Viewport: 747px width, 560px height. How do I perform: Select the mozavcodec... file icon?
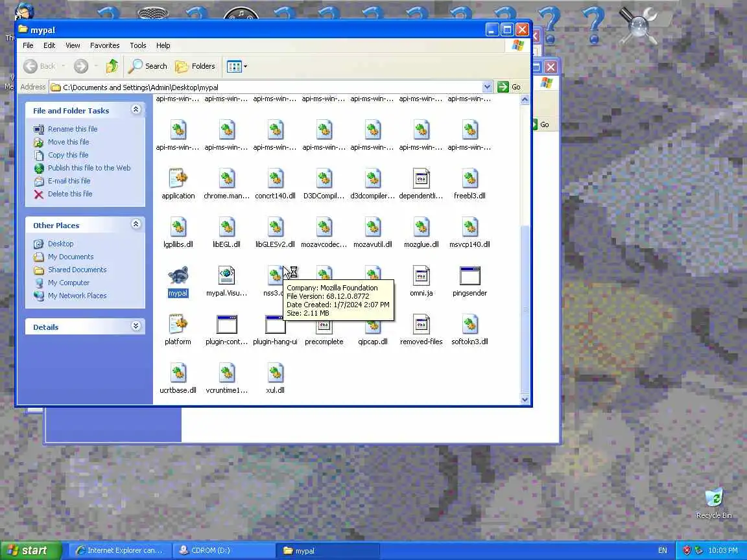(324, 227)
